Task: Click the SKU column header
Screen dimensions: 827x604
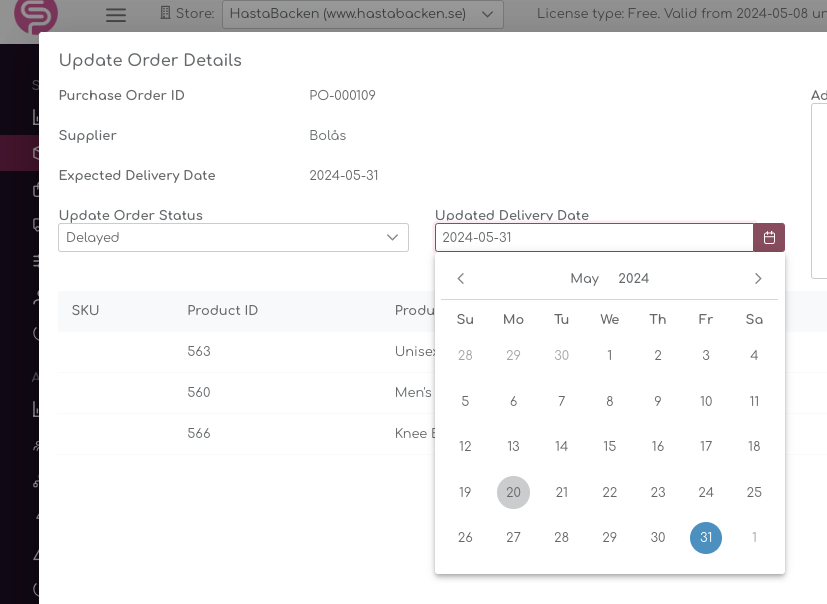Action: click(x=85, y=310)
